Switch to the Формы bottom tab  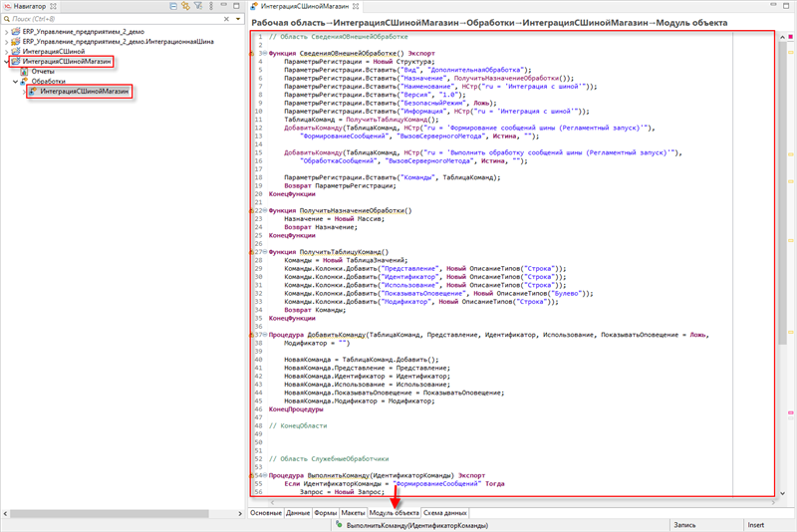tap(326, 512)
